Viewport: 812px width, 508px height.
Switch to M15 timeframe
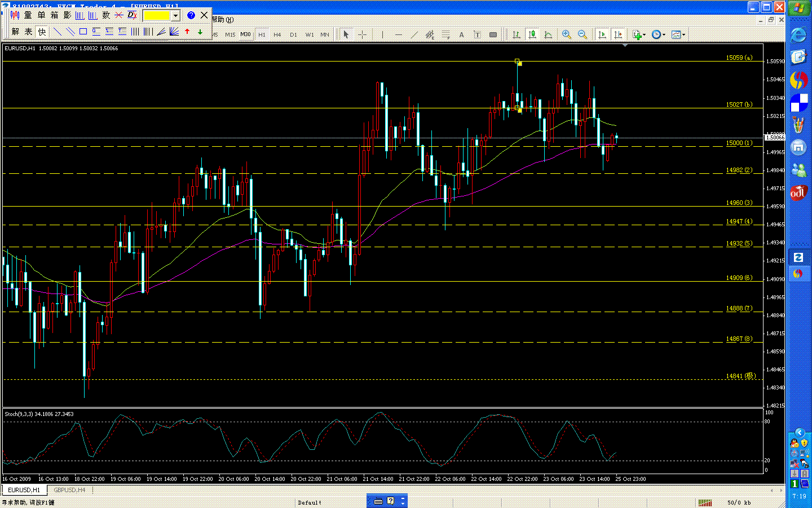tap(230, 34)
